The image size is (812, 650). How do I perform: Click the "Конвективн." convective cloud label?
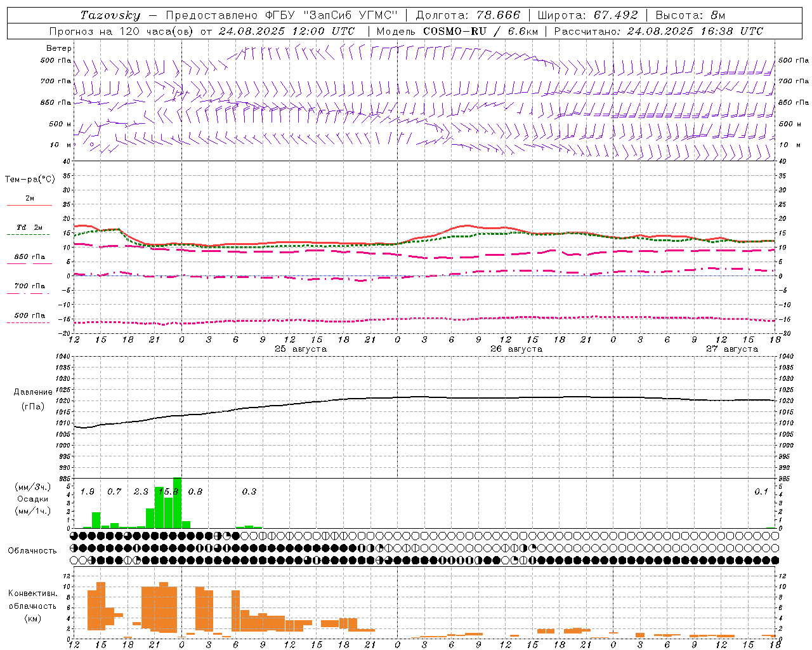tap(32, 594)
